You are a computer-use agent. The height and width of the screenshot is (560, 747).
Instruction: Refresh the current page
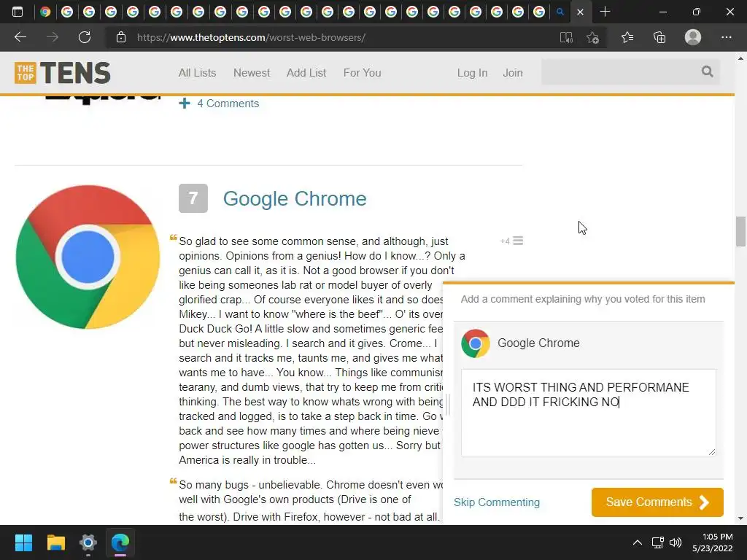click(x=85, y=37)
